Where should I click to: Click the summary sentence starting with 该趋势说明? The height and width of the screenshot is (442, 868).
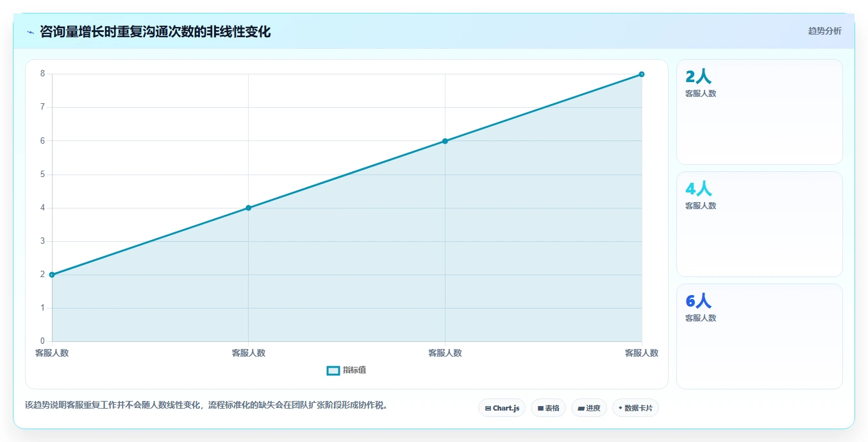click(206, 405)
